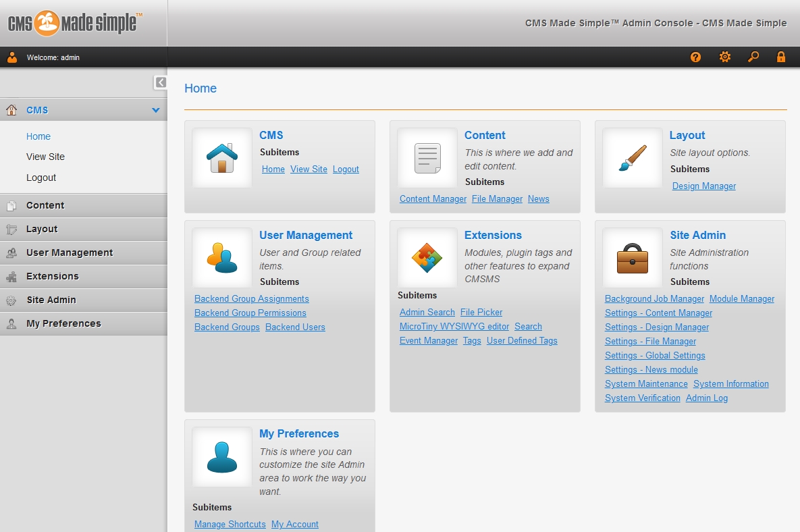Click the sidebar Site Admin gear icon

[x=11, y=300]
